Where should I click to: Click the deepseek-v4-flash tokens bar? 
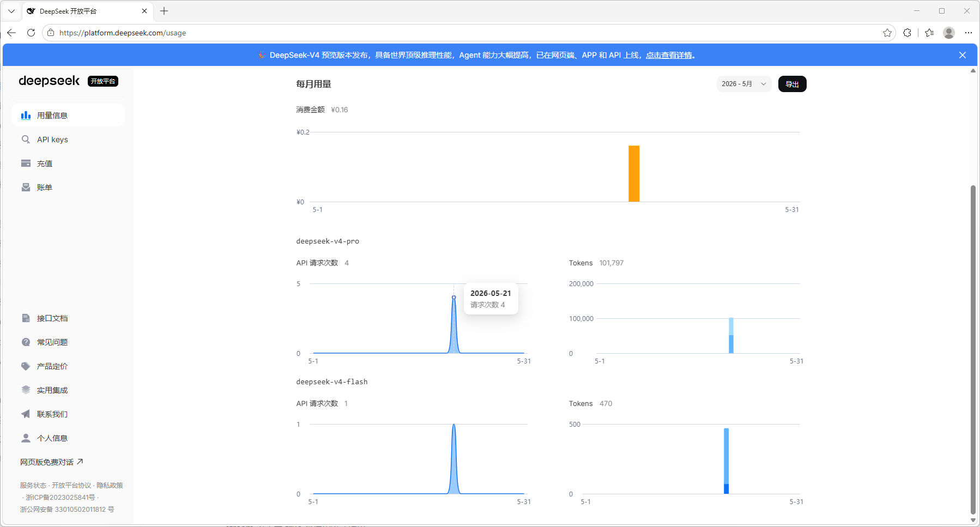click(x=726, y=461)
